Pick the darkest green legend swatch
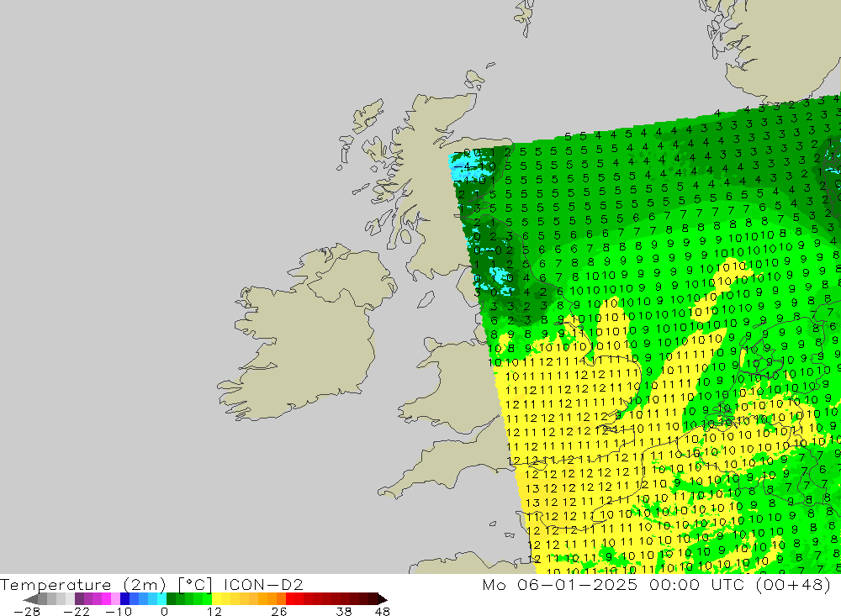The width and height of the screenshot is (841, 616). point(171,599)
